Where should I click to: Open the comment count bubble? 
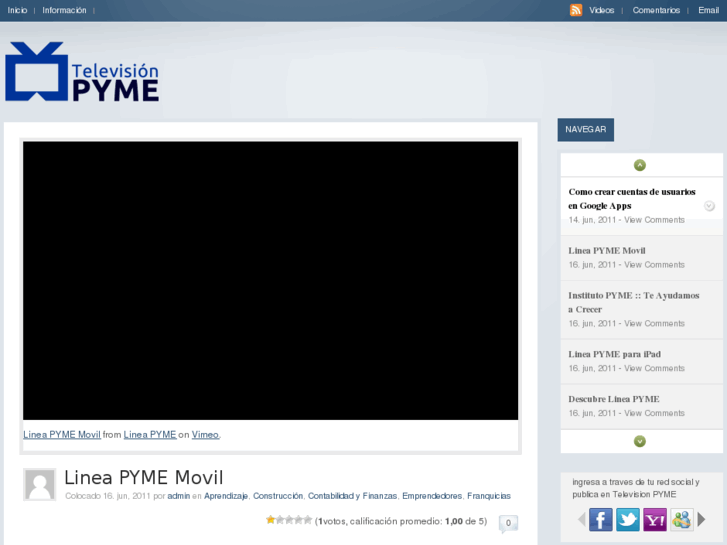click(508, 523)
